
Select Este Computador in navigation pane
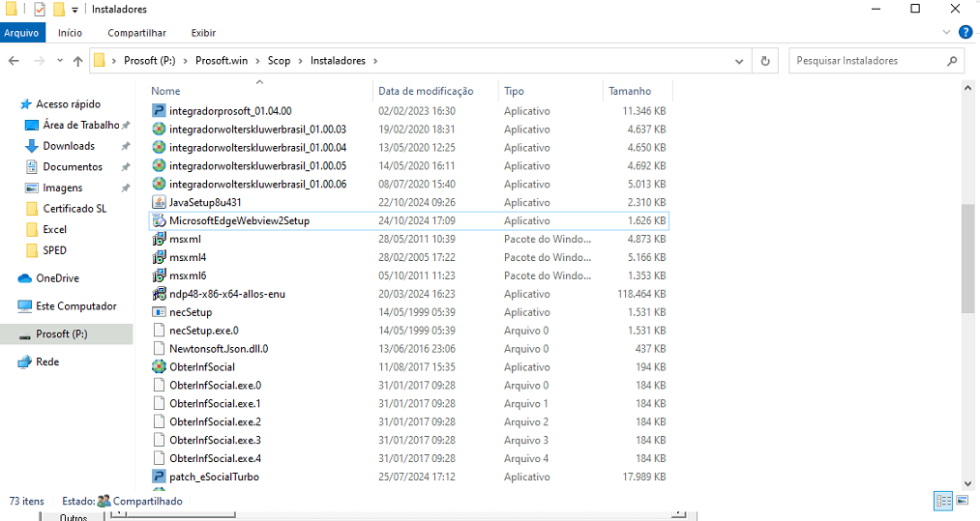pos(76,306)
